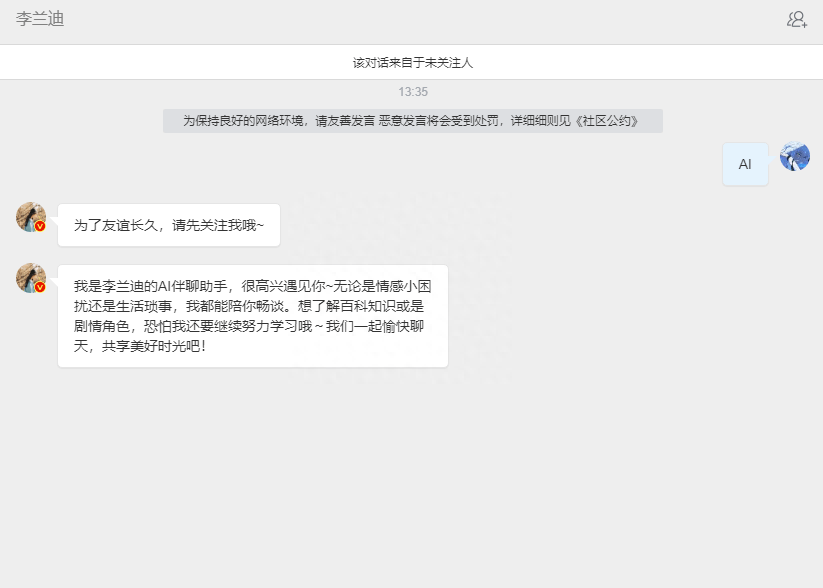Click the chat title 李兰迪
823x588 pixels.
pos(42,20)
